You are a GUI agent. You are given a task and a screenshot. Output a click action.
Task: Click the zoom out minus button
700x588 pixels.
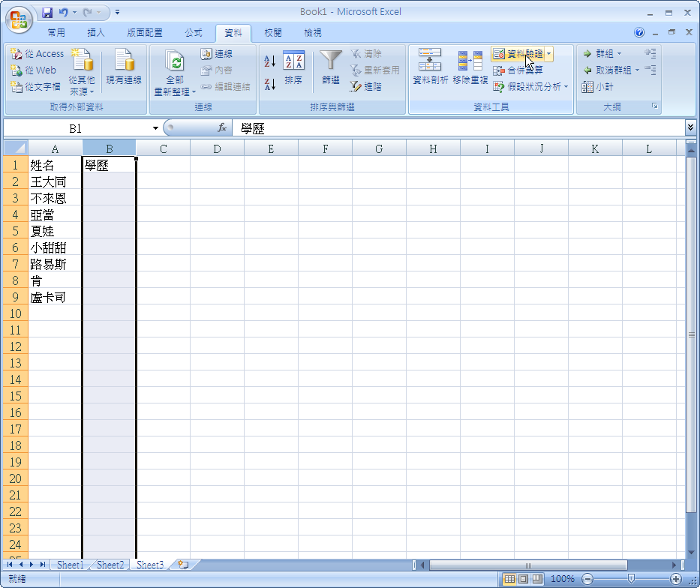(587, 579)
